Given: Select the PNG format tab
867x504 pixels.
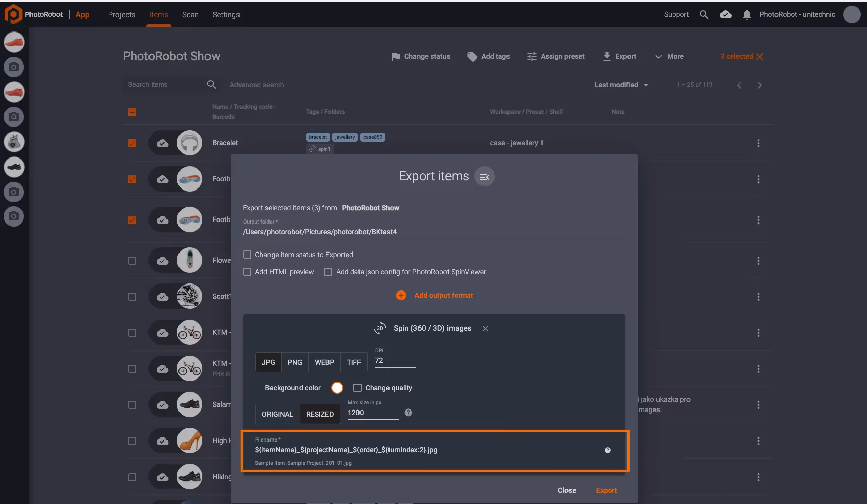Looking at the screenshot, I should 295,362.
